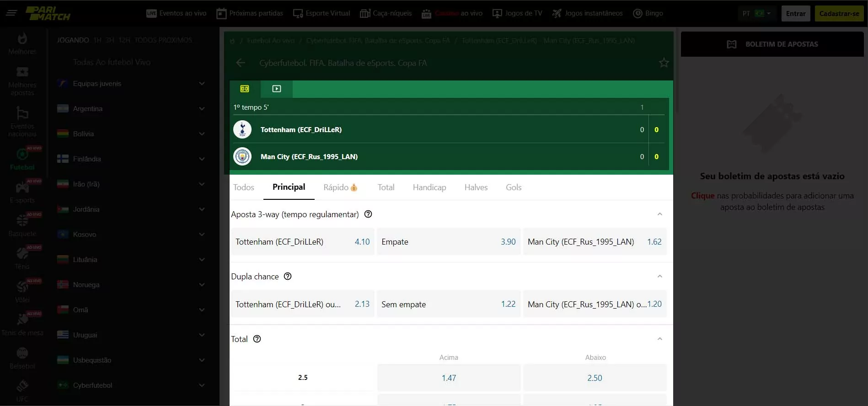Go back with the left arrow icon

coord(241,63)
